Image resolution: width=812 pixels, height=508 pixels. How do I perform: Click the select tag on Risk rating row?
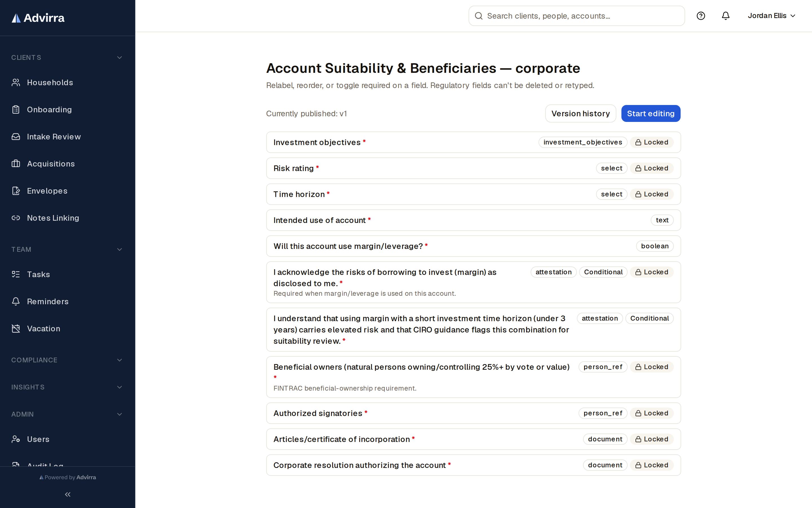pos(612,168)
